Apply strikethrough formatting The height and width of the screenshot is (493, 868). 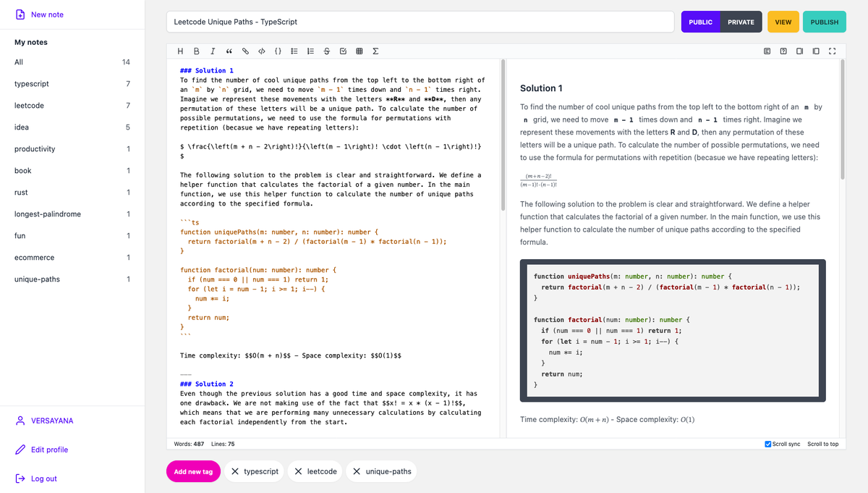click(327, 51)
